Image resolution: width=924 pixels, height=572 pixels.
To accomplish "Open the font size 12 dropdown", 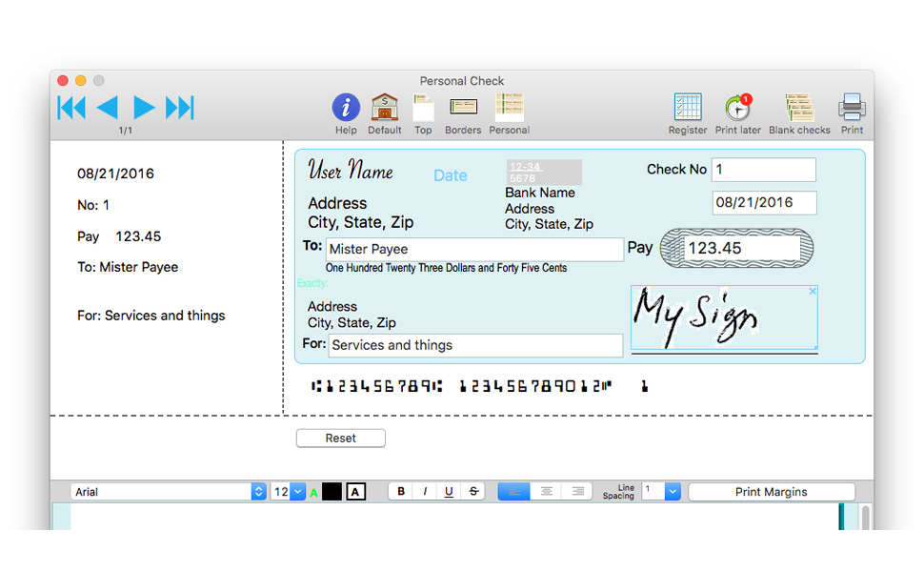I will 298,492.
